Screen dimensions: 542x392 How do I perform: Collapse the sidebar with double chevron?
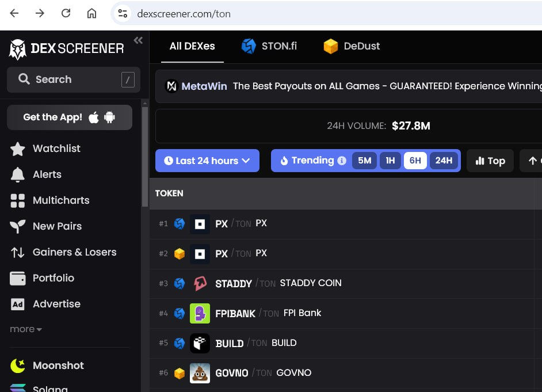138,40
